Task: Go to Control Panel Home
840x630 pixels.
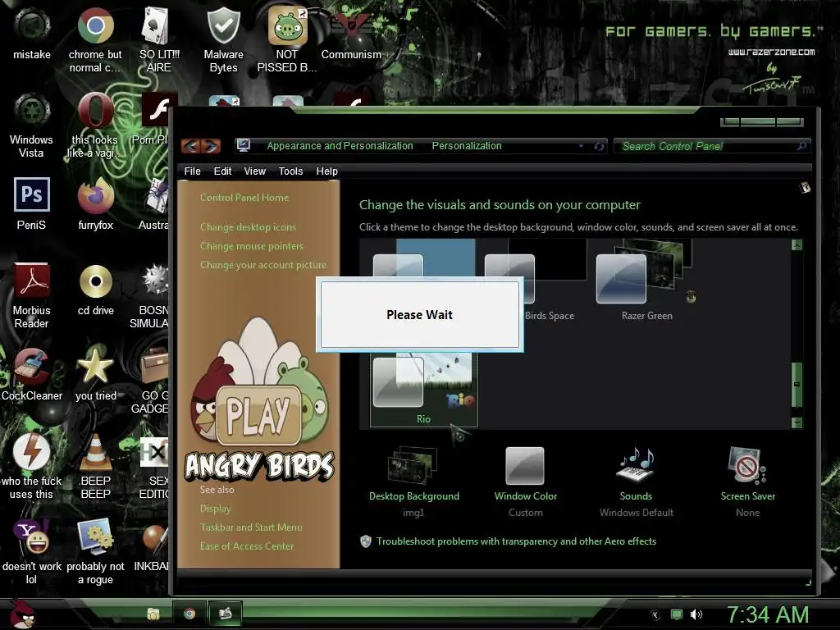Action: point(244,198)
